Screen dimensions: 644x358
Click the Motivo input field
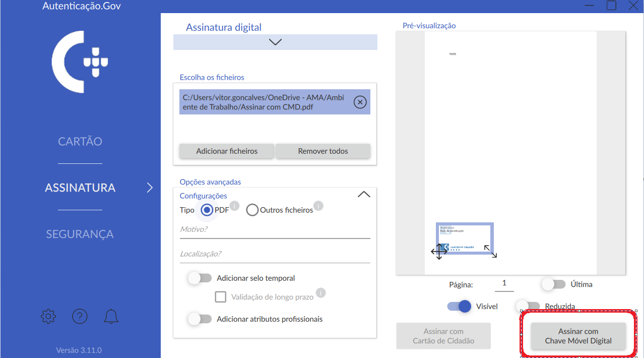(275, 229)
